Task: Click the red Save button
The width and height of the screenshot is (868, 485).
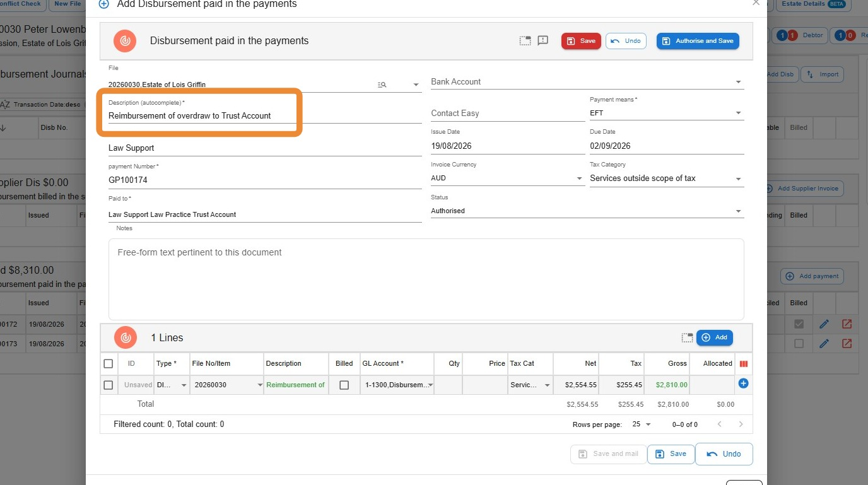Action: [581, 41]
